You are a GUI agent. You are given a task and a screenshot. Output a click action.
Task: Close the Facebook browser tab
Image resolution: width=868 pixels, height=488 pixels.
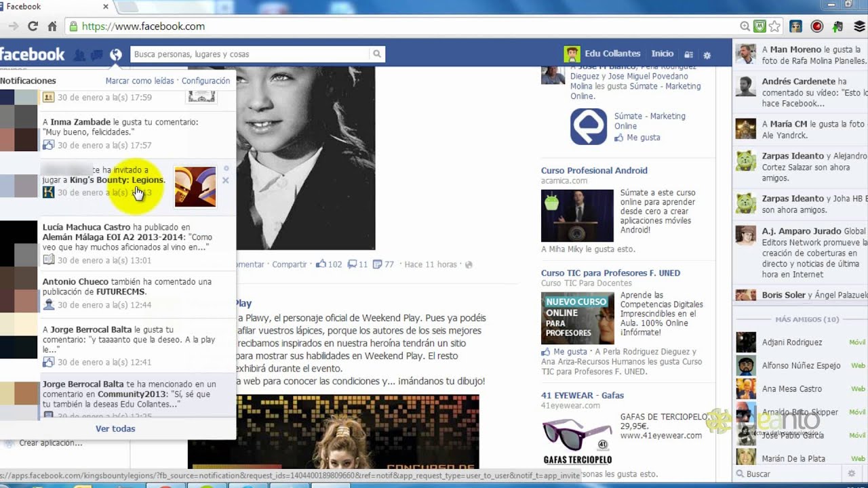click(105, 7)
